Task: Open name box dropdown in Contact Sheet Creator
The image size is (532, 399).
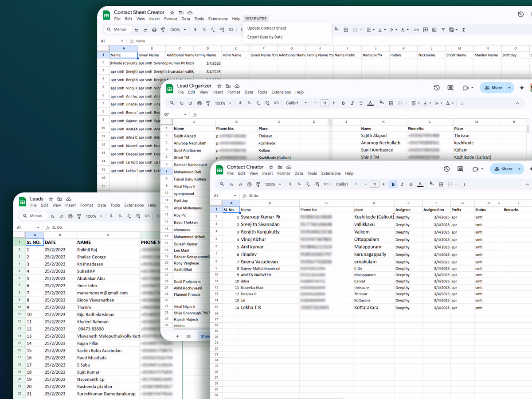Action: (122, 41)
